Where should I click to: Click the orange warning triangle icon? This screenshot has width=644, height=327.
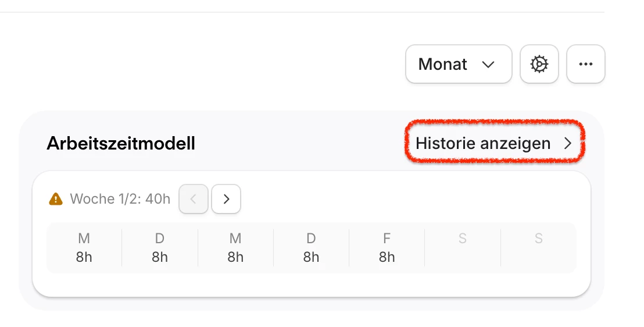(55, 199)
